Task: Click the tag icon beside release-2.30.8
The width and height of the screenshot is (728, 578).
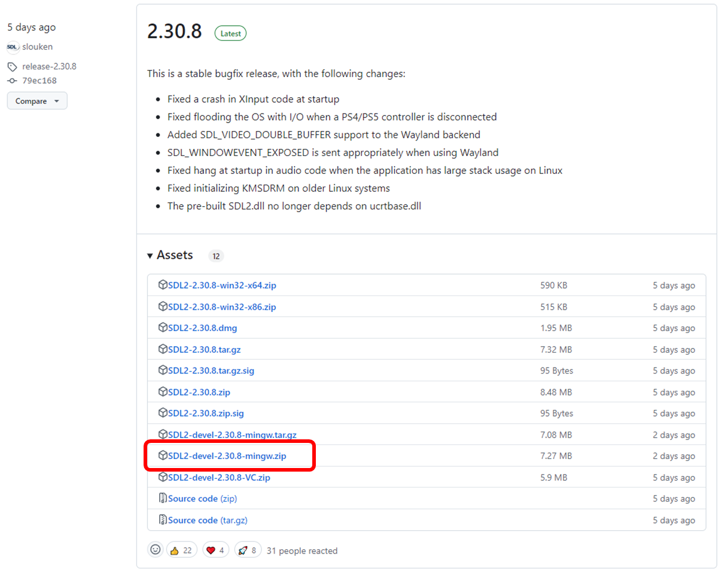Action: tap(13, 66)
